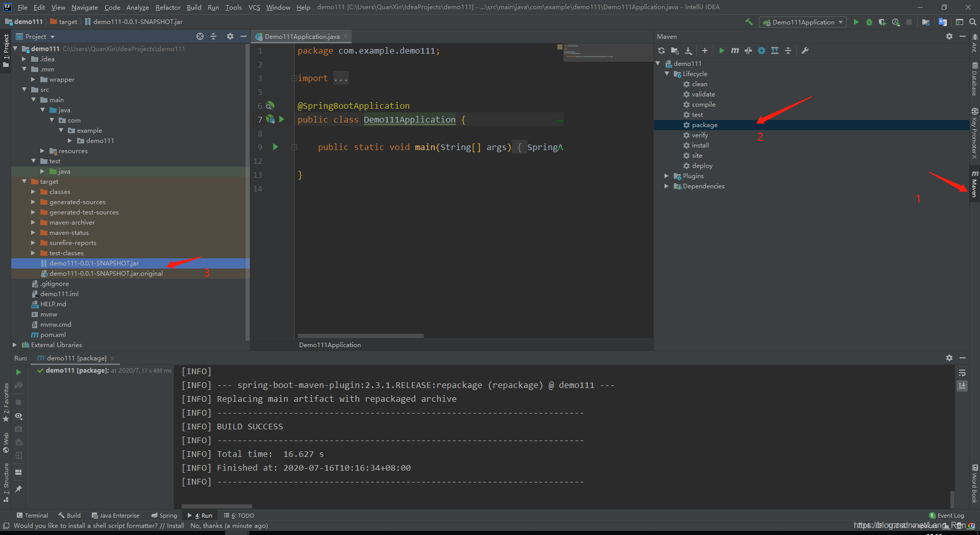Open Demo111Application run configuration dropdown

803,22
